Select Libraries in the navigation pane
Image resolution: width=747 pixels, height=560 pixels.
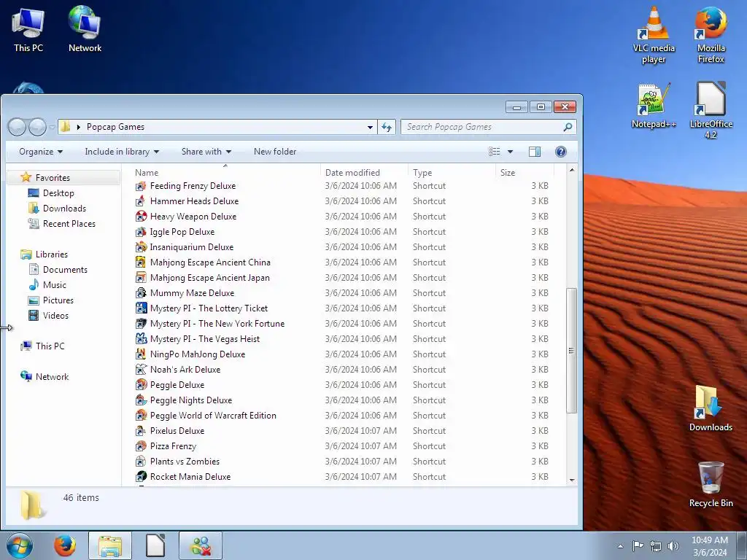tap(52, 254)
